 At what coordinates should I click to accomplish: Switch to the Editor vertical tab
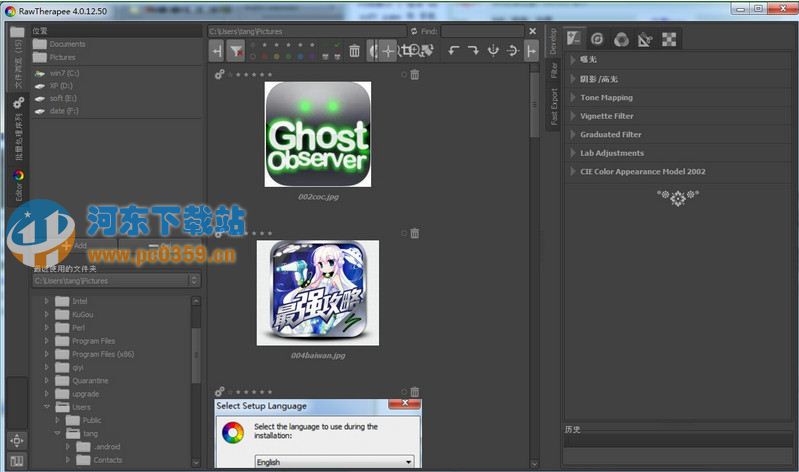(18, 187)
